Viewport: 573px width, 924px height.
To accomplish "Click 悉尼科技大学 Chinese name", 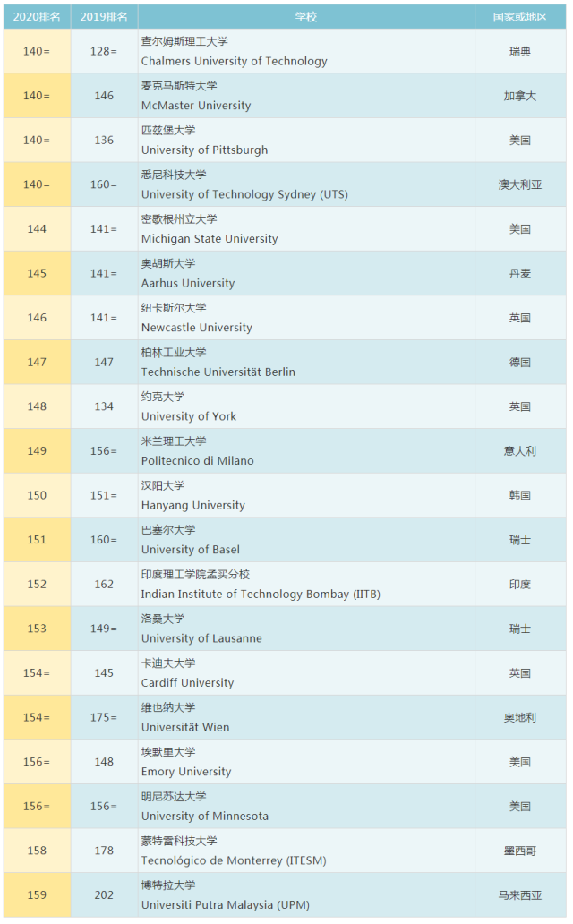I will tap(174, 175).
